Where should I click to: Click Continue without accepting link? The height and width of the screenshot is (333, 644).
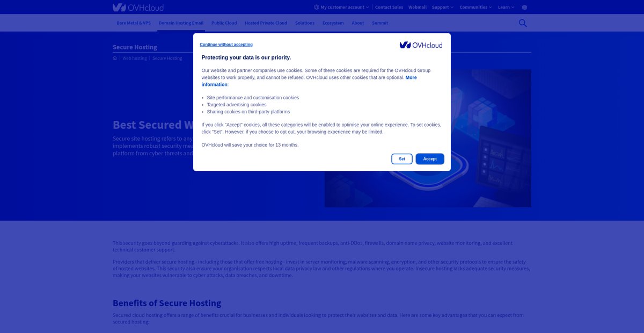[226, 45]
